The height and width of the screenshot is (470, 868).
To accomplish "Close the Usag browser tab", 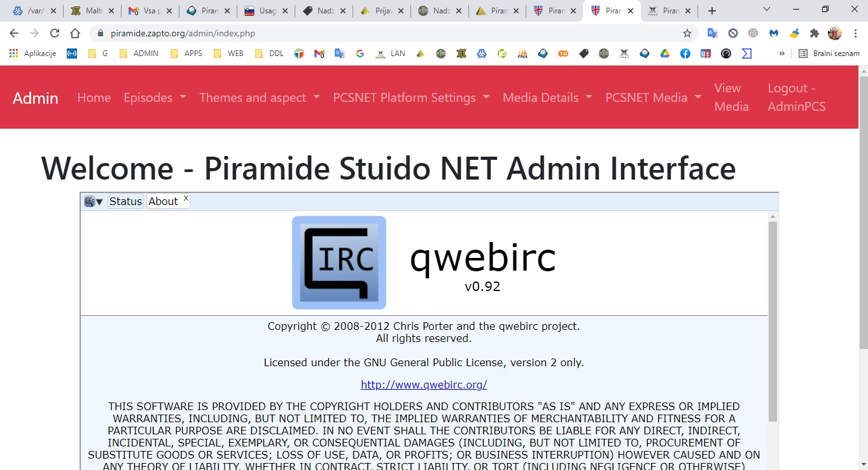I will click(284, 11).
